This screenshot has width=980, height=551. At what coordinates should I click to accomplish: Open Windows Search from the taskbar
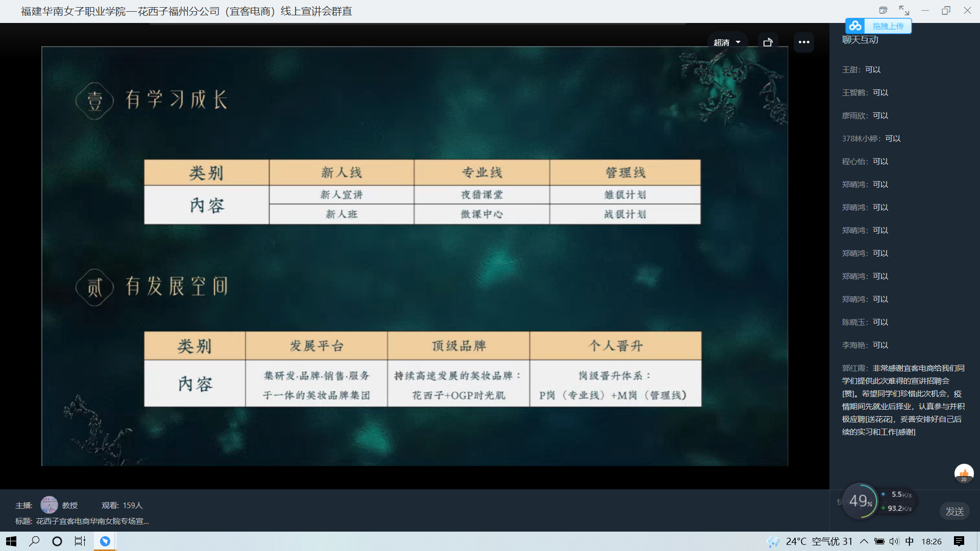pos(34,541)
